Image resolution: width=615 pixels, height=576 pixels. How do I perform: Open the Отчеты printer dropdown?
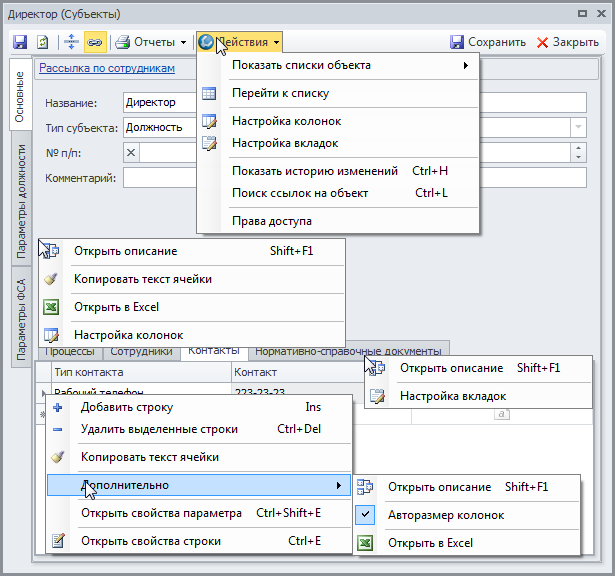click(151, 42)
